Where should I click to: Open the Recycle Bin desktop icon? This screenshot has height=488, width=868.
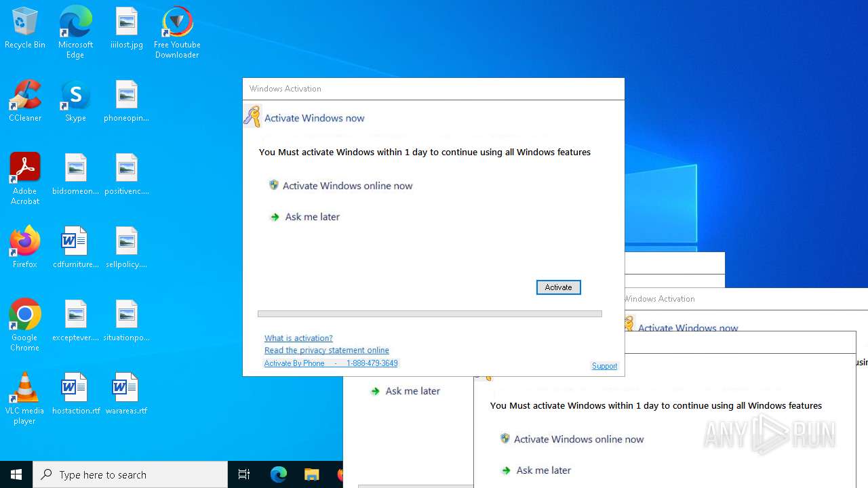coord(25,29)
